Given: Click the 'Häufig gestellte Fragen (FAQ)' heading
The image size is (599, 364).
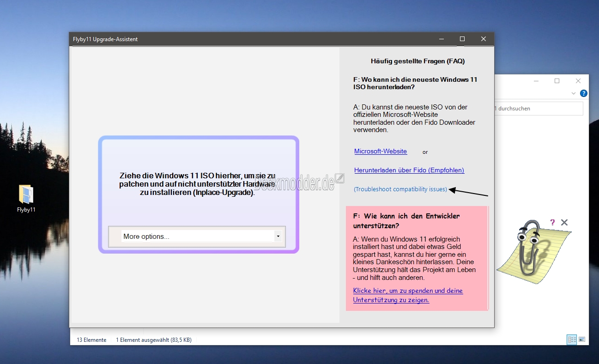Looking at the screenshot, I should pyautogui.click(x=418, y=61).
